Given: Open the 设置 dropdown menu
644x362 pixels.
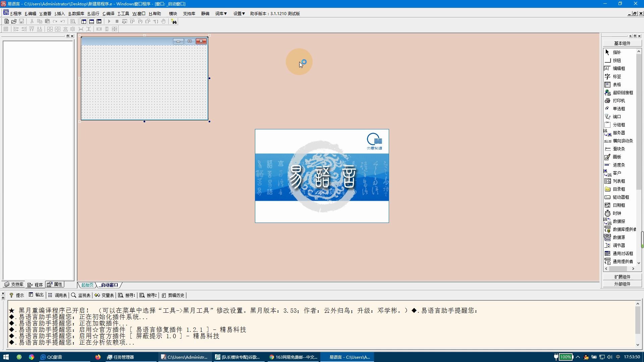Looking at the screenshot, I should click(x=239, y=14).
